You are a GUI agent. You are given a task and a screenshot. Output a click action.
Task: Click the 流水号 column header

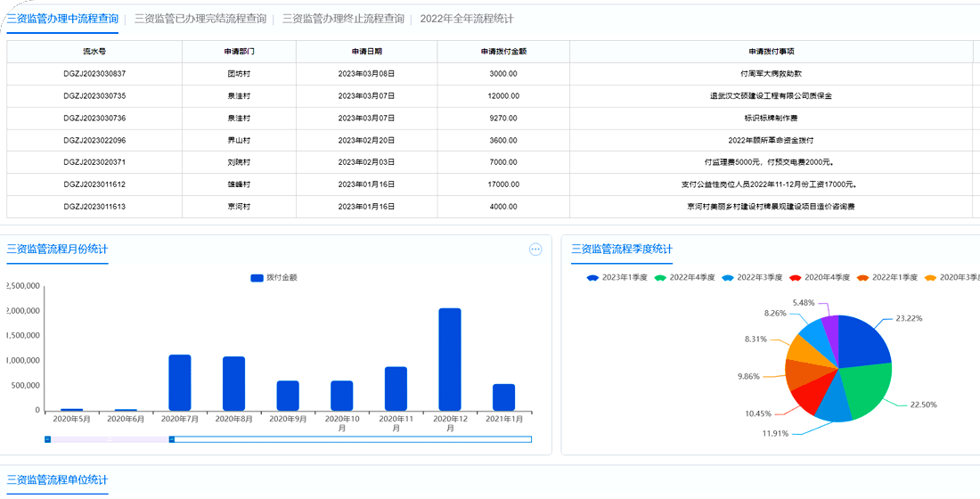coord(94,52)
